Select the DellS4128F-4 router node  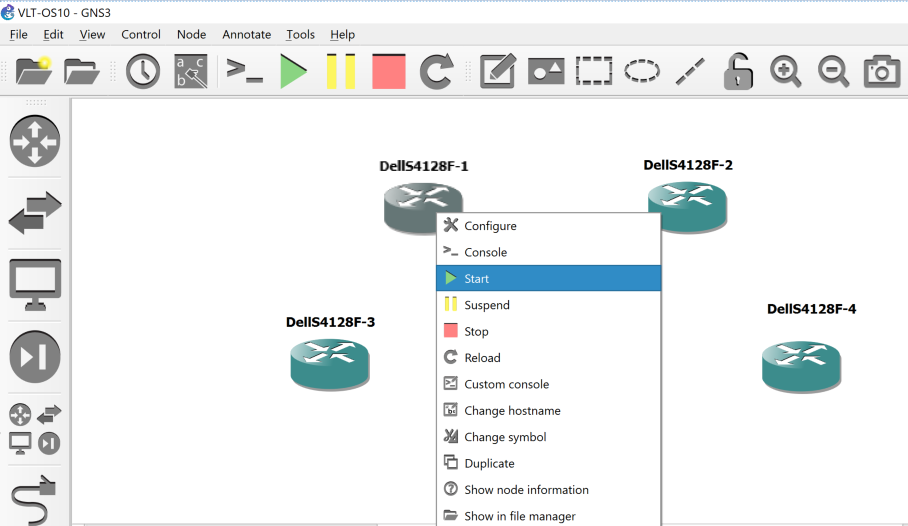coord(801,366)
